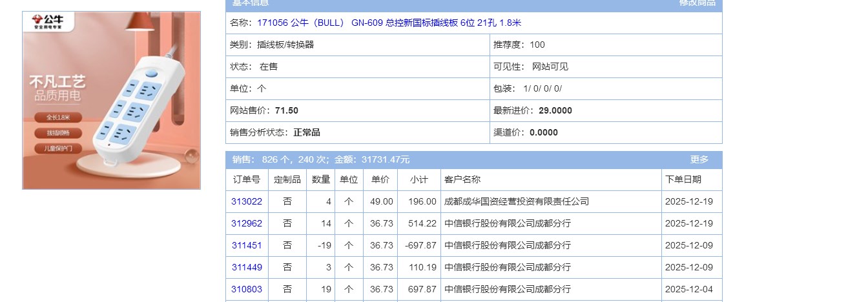Open order number 311451
Screen dimensions: 868x302
247,245
